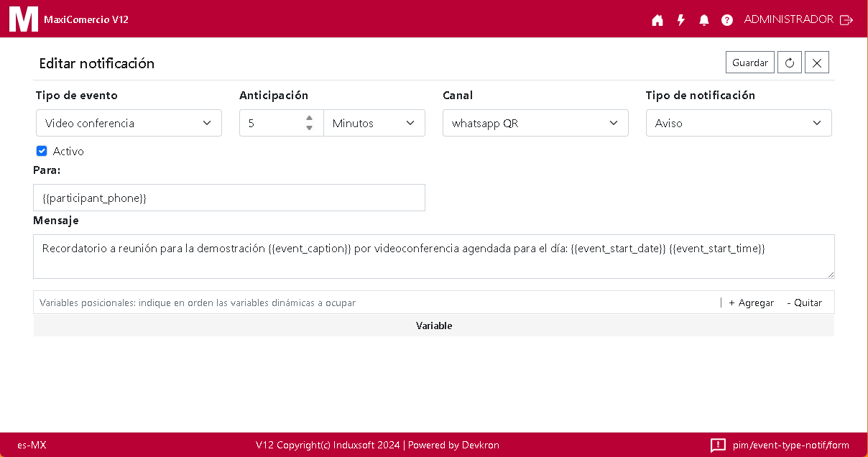Screen dimensions: 868x457
Task: Decrease the Anticipación value with down arrow
Action: point(309,128)
